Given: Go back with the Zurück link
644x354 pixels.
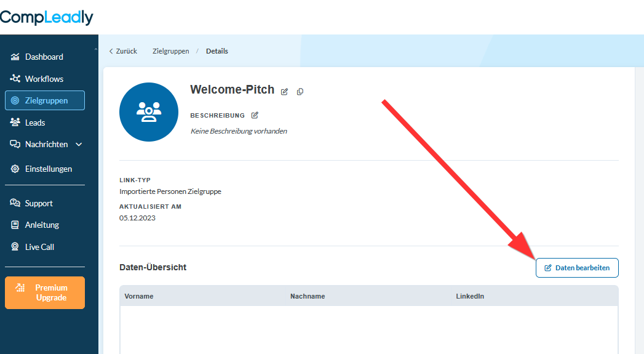Looking at the screenshot, I should point(123,51).
